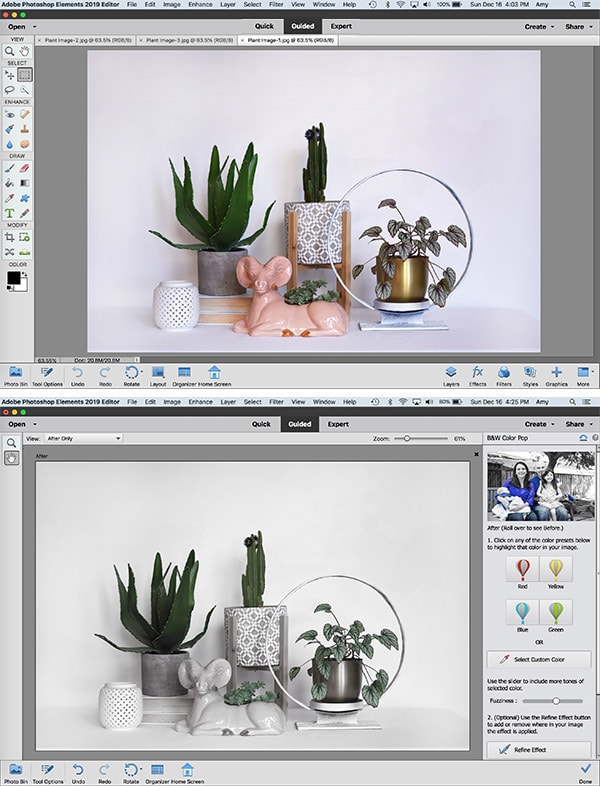Choose the Red color preset balloon
This screenshot has width=600, height=786.
[x=522, y=571]
